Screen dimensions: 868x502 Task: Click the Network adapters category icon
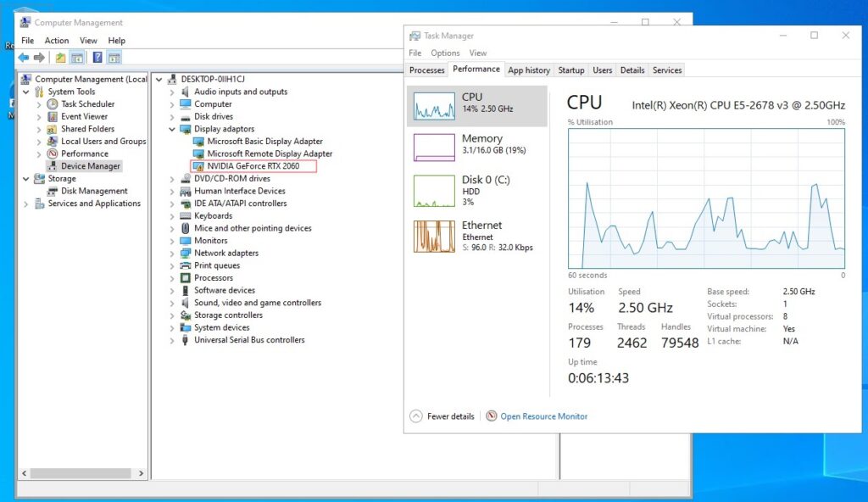coord(185,253)
